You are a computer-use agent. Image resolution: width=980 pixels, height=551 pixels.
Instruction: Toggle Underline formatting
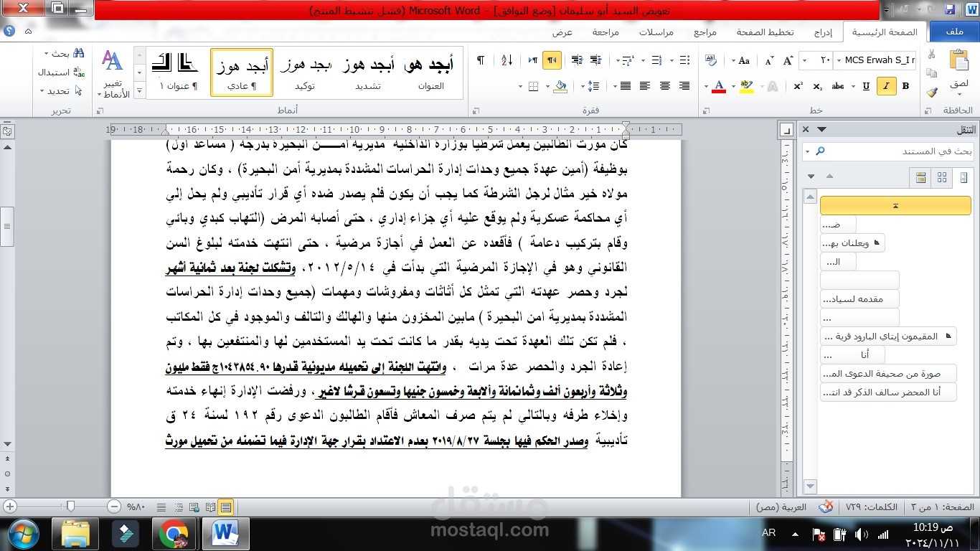click(866, 86)
